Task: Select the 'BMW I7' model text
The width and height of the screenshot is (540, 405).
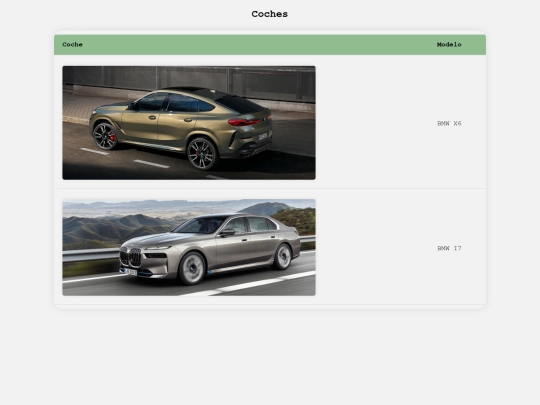Action: [x=449, y=248]
